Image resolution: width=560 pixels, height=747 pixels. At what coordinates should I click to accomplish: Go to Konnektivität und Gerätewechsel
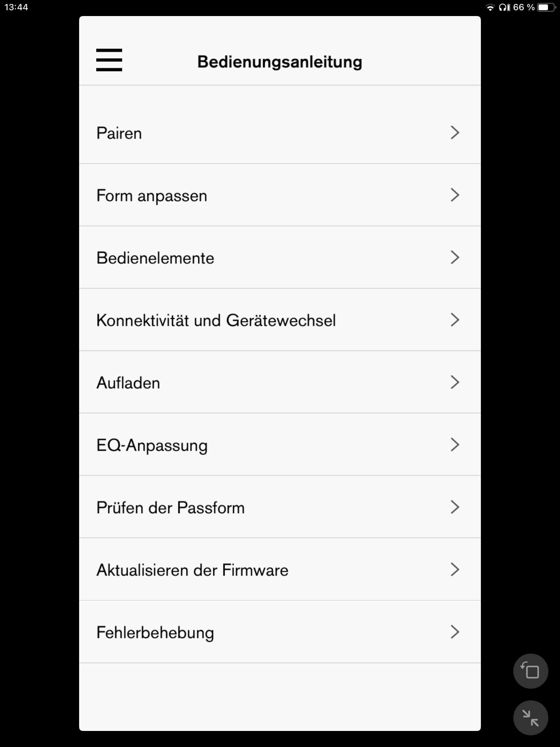click(216, 320)
